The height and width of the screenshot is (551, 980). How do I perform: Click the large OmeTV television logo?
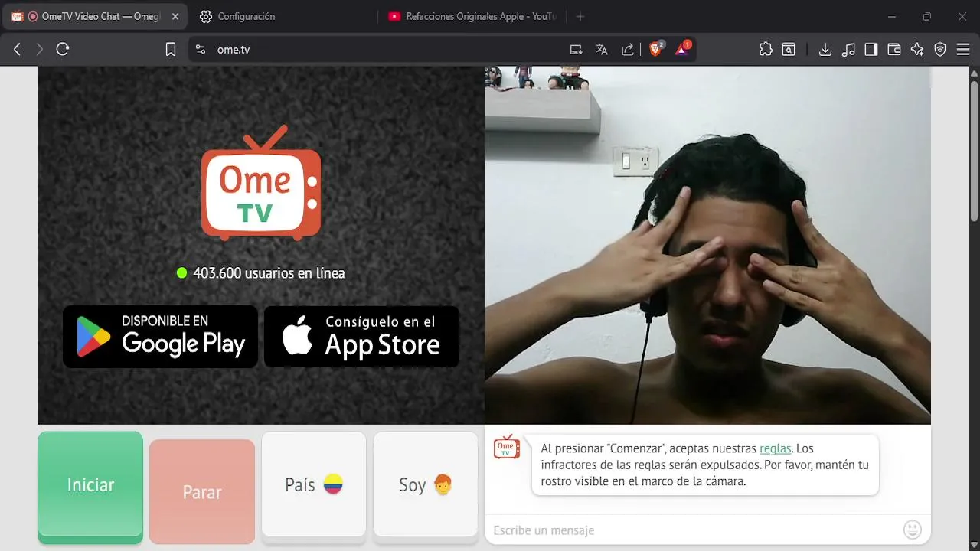coord(261,183)
